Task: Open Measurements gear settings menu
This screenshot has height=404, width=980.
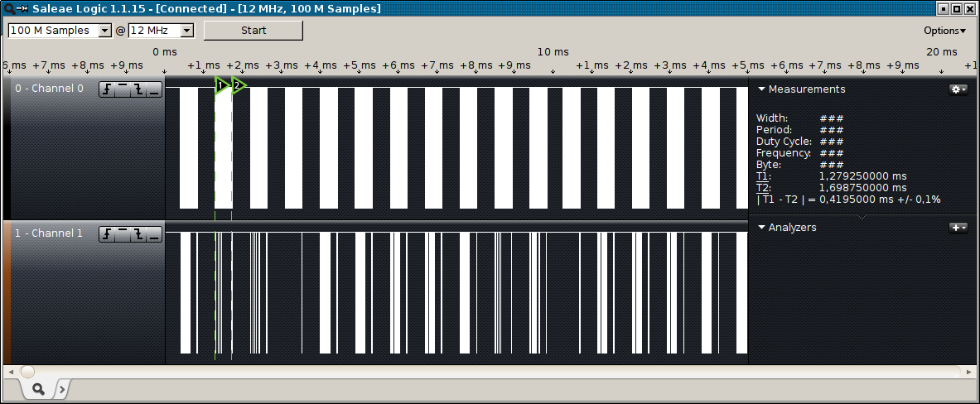Action: 958,89
